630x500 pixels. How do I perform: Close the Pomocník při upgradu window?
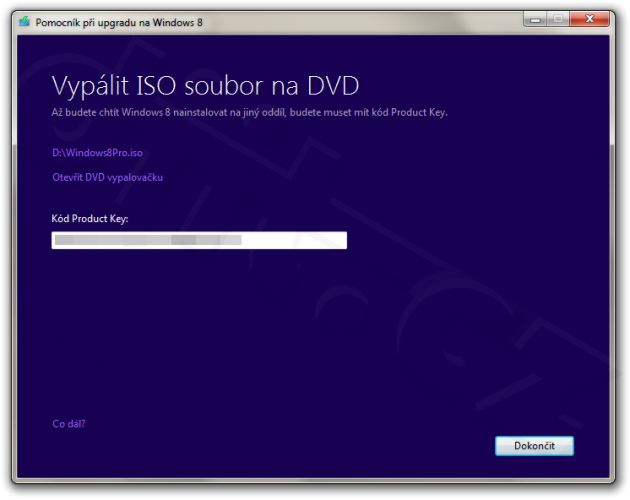[x=589, y=19]
